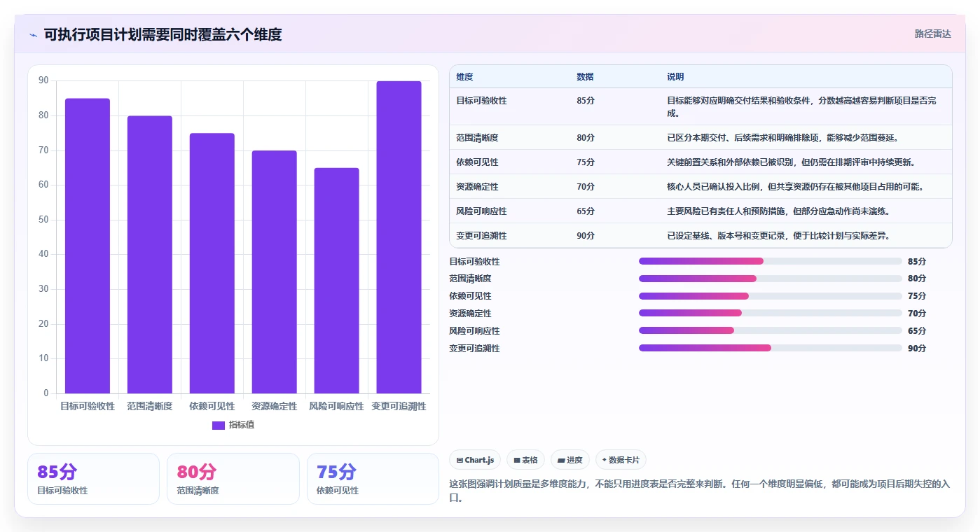
Task: Click the 资源确定性 bar in chart
Action: pos(275,272)
